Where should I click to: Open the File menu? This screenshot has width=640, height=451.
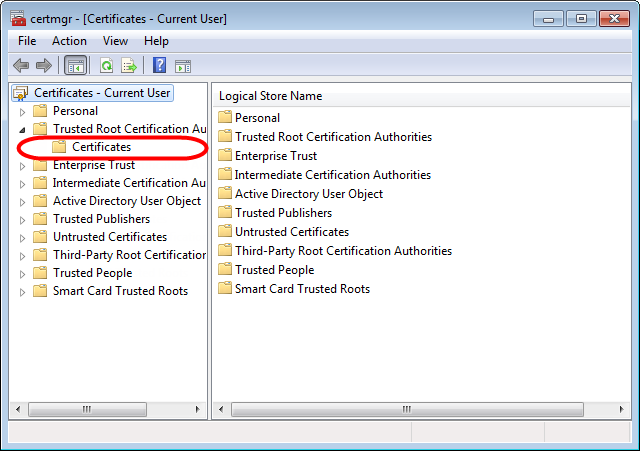point(27,41)
